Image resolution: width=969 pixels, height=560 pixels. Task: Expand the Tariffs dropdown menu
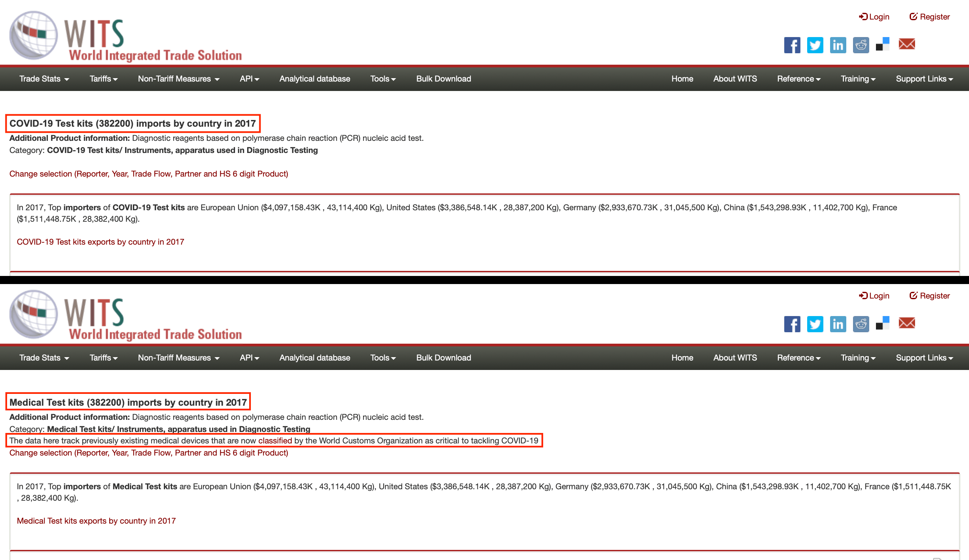(x=103, y=79)
